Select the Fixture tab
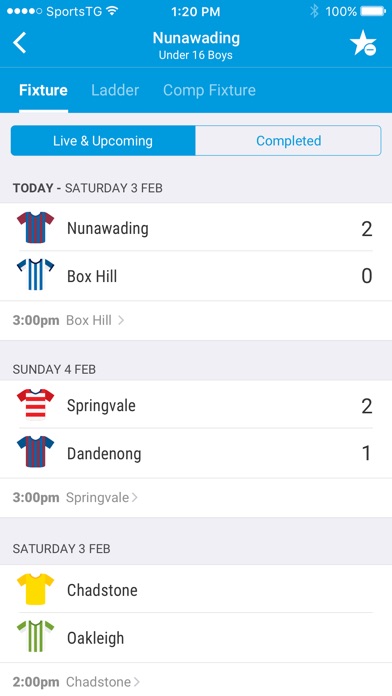The width and height of the screenshot is (392, 696). (x=44, y=90)
